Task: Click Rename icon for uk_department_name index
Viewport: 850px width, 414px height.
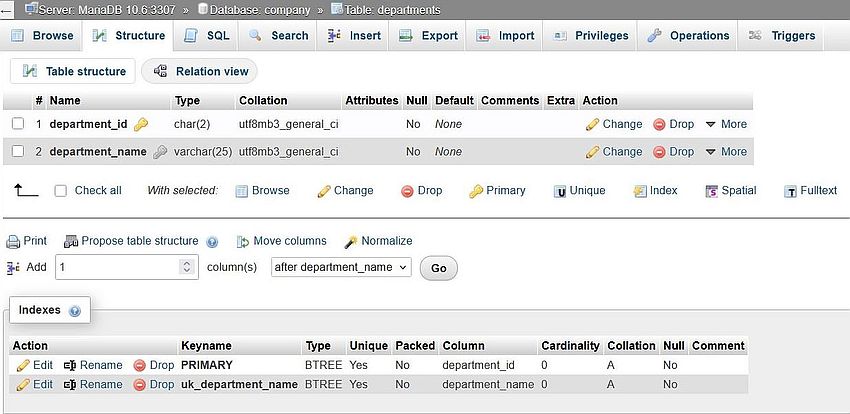Action: click(x=70, y=385)
